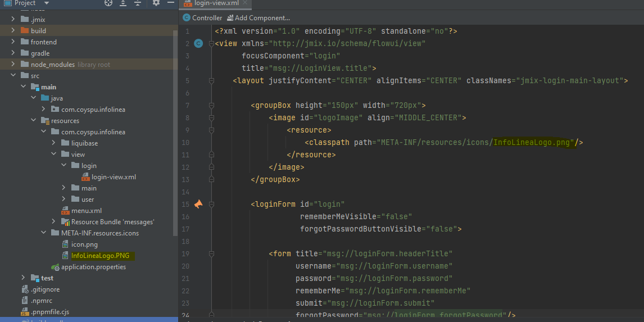The height and width of the screenshot is (322, 644).
Task: Expand the test folder
Action: 24,278
